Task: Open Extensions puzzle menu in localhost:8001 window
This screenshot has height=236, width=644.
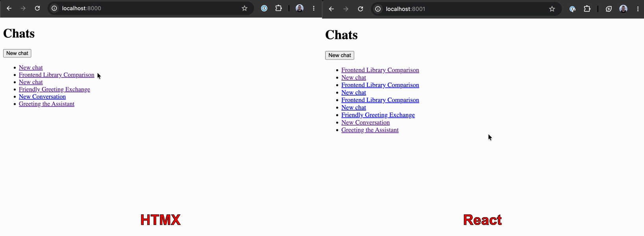Action: [587, 9]
